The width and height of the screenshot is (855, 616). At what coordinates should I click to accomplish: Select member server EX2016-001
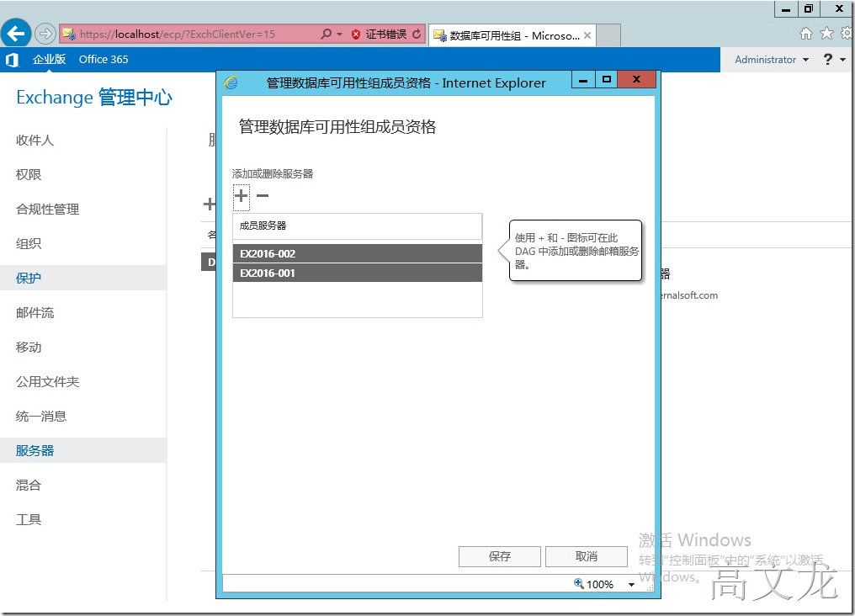(358, 273)
